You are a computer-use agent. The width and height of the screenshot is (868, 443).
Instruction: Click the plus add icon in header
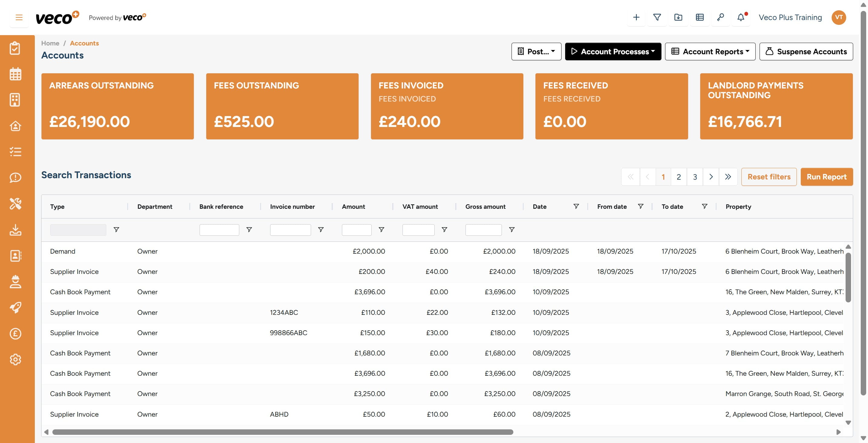(x=636, y=18)
